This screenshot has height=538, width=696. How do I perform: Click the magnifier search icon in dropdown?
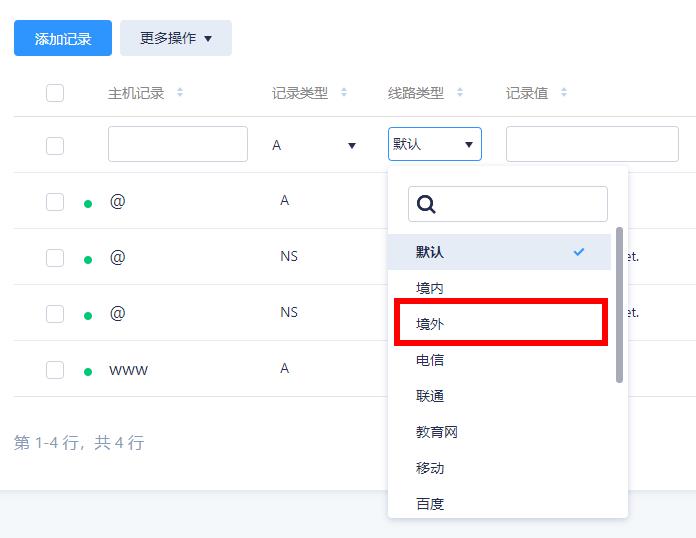point(426,205)
